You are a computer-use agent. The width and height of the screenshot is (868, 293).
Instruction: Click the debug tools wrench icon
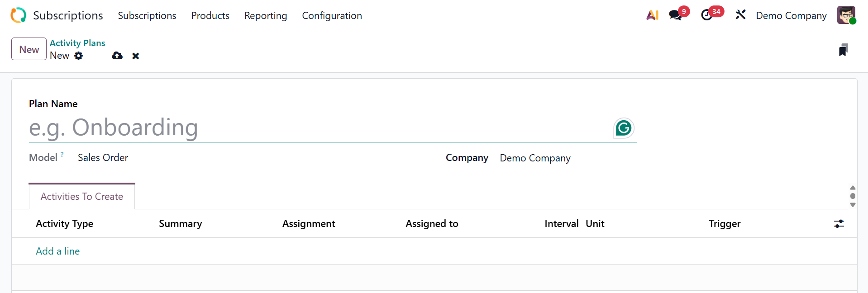740,15
